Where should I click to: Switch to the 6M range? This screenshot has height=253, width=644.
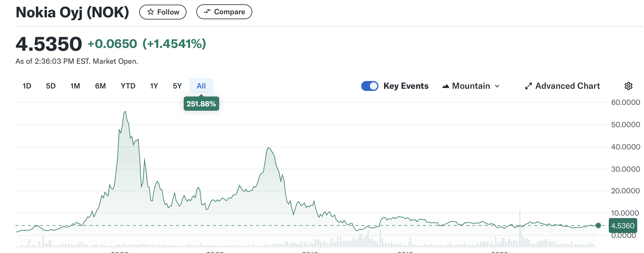[x=100, y=86]
